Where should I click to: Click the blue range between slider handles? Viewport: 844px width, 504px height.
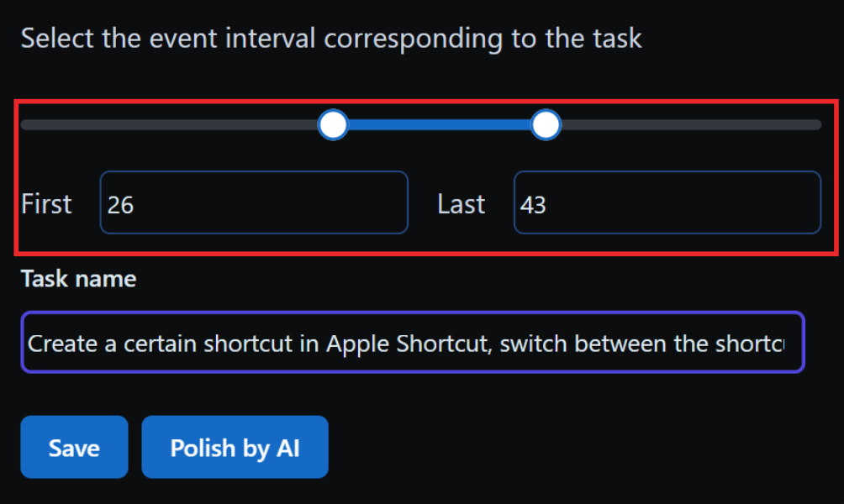tap(440, 125)
